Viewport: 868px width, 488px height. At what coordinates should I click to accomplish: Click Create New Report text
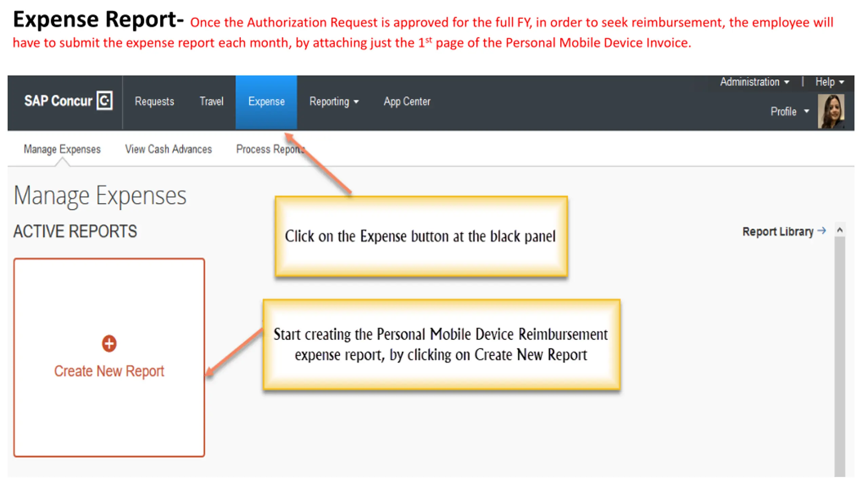click(x=109, y=371)
